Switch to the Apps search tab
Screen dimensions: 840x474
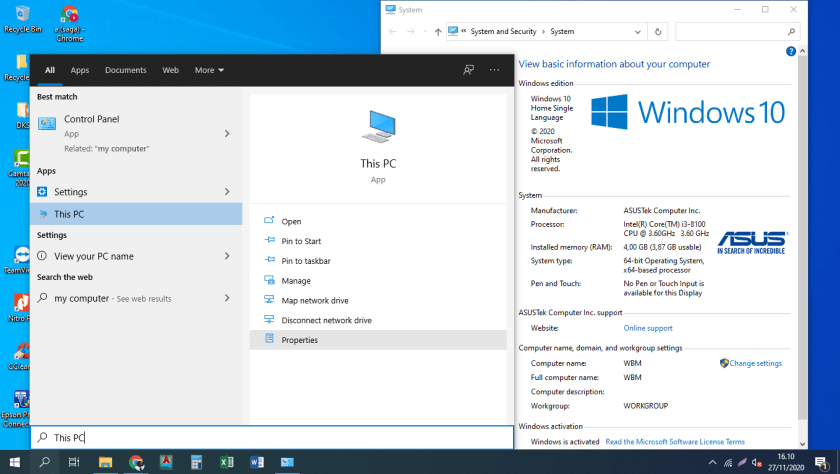(80, 70)
